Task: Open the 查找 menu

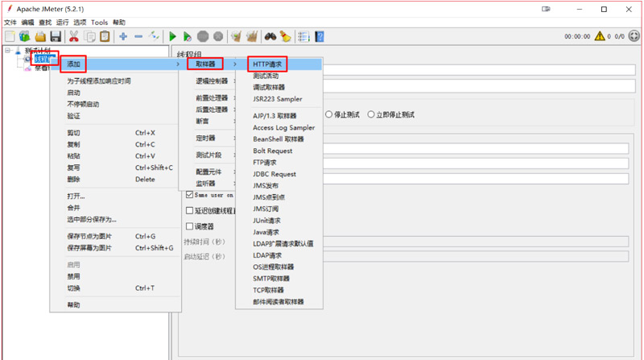Action: pos(45,23)
